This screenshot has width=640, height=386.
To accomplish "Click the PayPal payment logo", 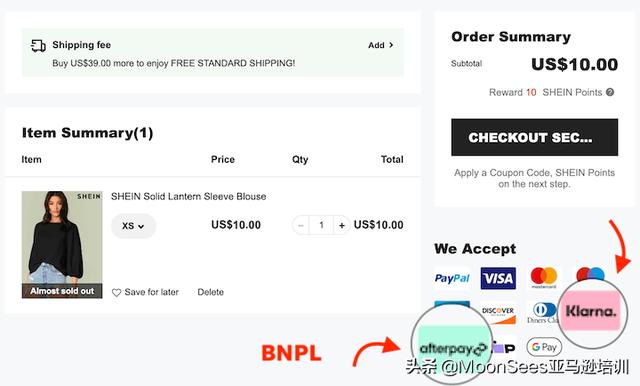I will 452,278.
